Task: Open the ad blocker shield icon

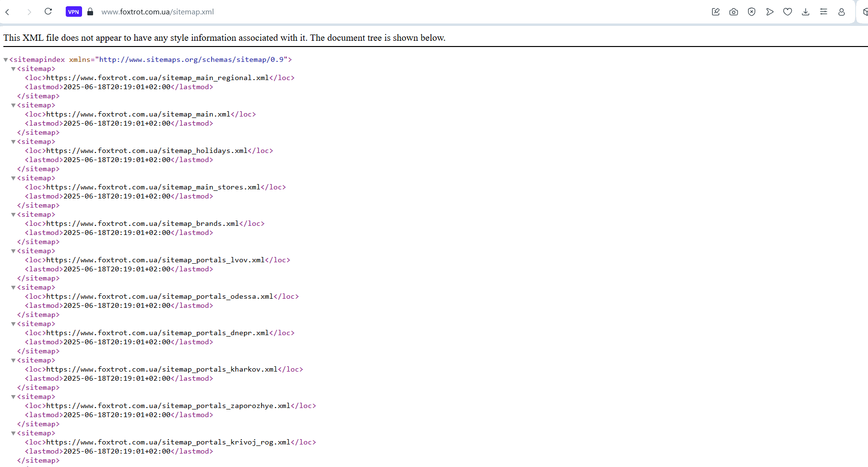Action: 751,12
